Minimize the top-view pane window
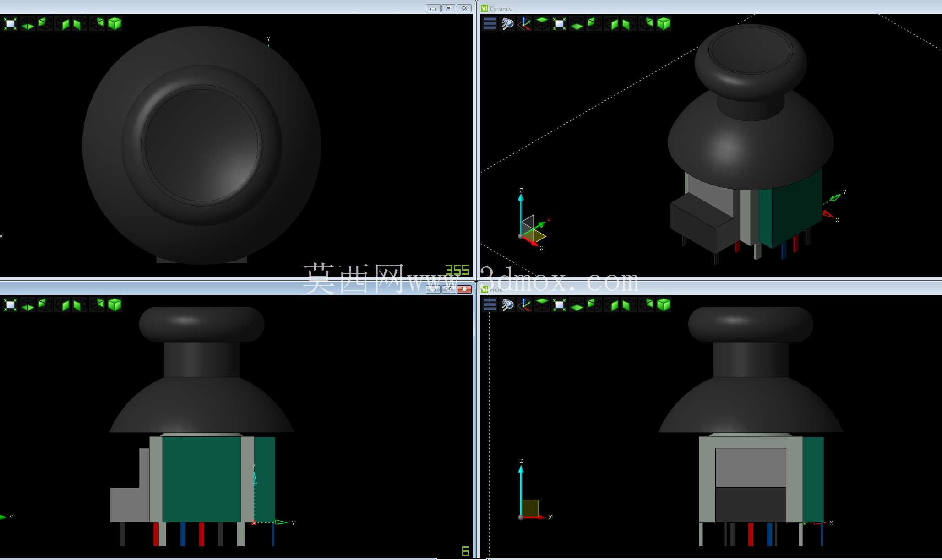 pyautogui.click(x=433, y=8)
